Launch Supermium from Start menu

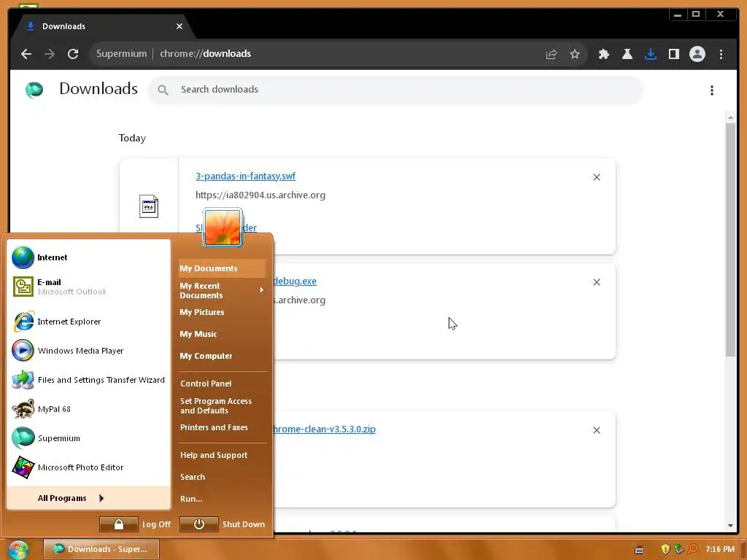click(x=88, y=438)
